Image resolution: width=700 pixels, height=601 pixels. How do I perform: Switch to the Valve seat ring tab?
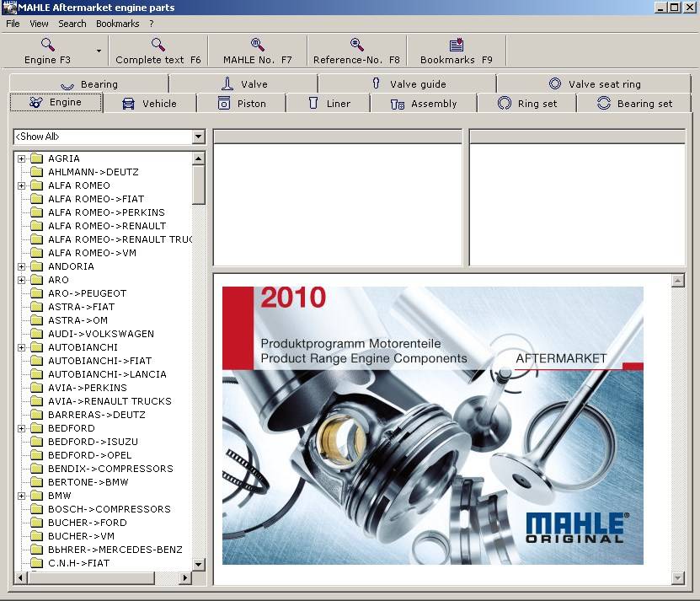click(594, 83)
